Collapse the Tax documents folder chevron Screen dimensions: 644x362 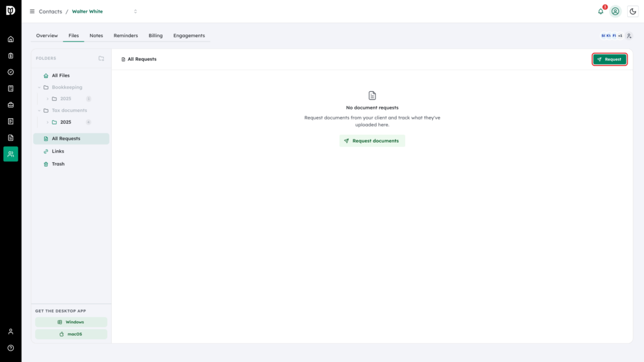click(x=40, y=111)
